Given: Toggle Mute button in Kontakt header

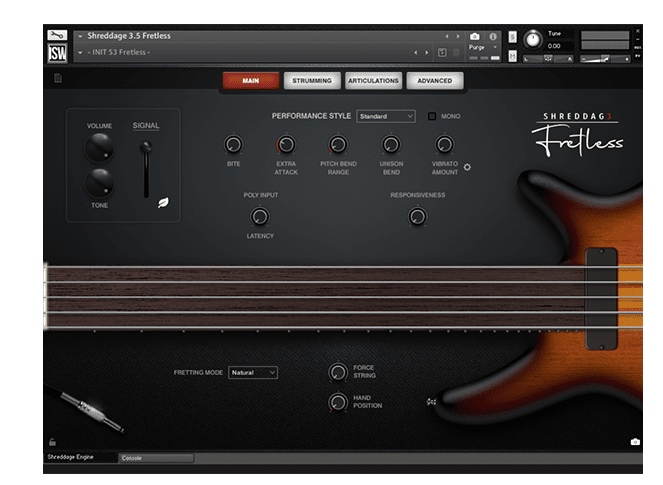Looking at the screenshot, I should pos(512,56).
